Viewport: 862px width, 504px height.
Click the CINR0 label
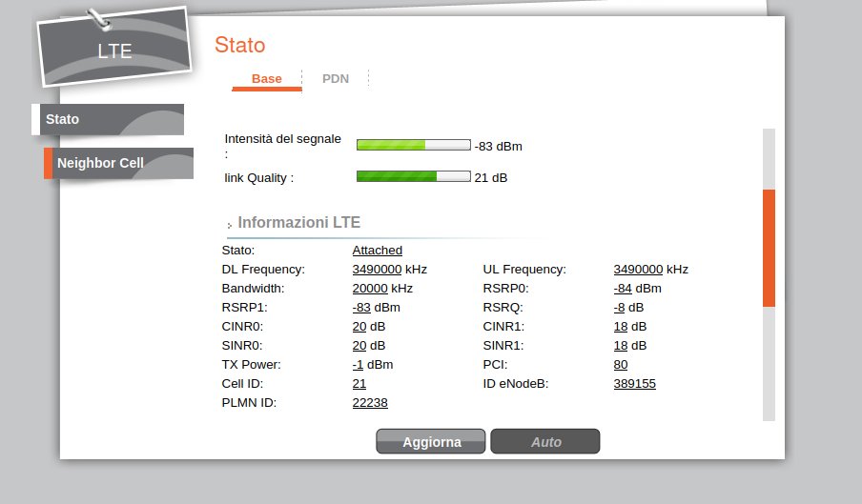[242, 327]
